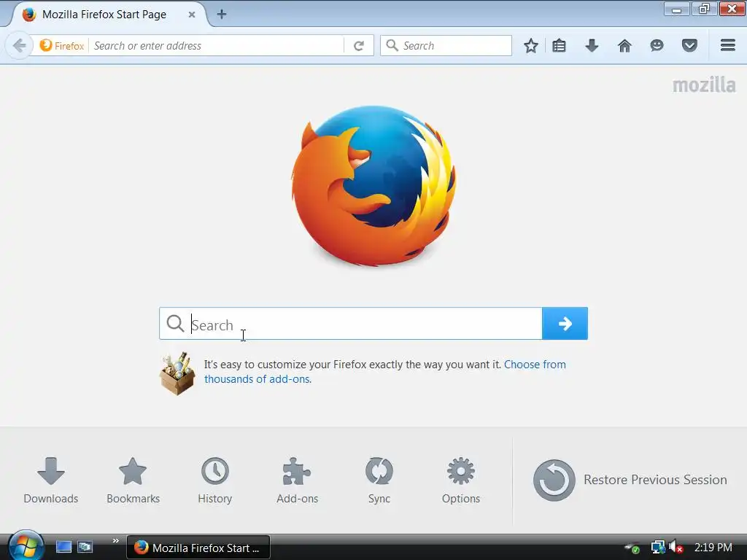Open the add-ons toolbox icon
747x560 pixels.
pyautogui.click(x=177, y=374)
